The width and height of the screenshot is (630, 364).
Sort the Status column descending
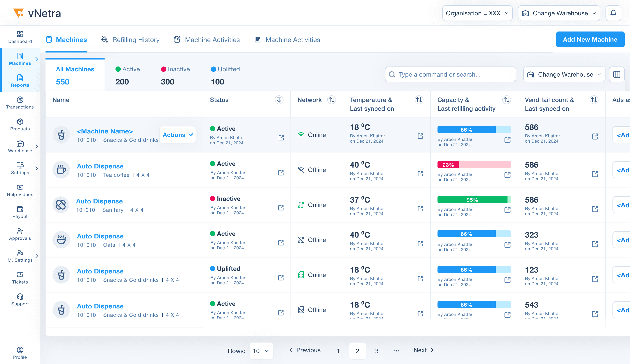tap(279, 100)
